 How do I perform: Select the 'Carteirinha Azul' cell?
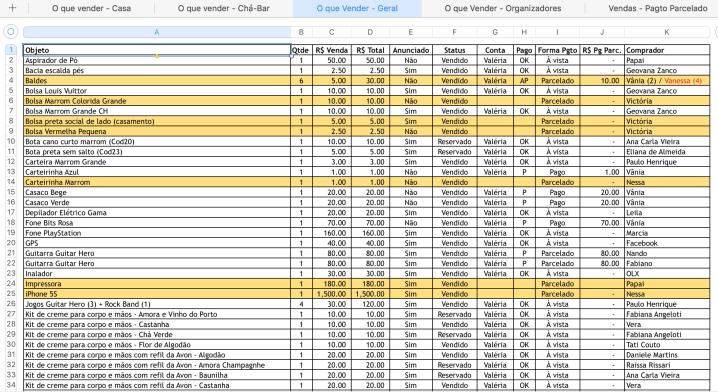(x=157, y=172)
